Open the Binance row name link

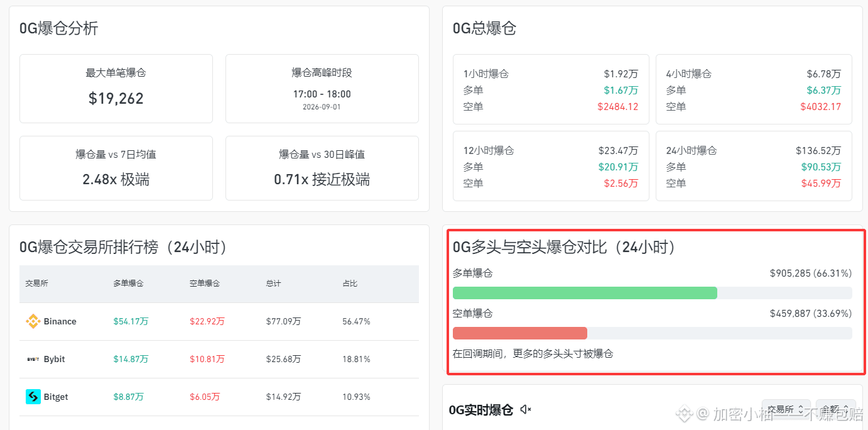(x=60, y=321)
